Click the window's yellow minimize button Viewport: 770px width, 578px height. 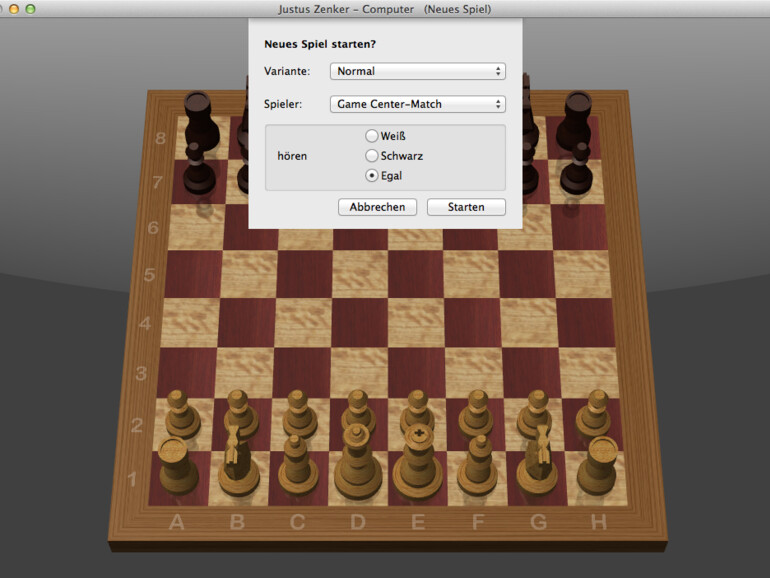14,9
